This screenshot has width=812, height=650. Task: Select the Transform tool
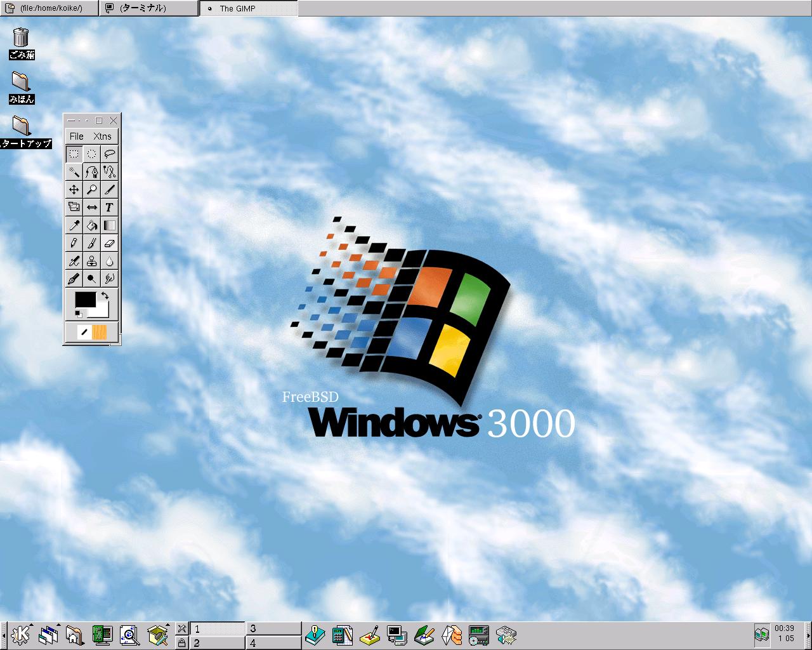coord(74,207)
